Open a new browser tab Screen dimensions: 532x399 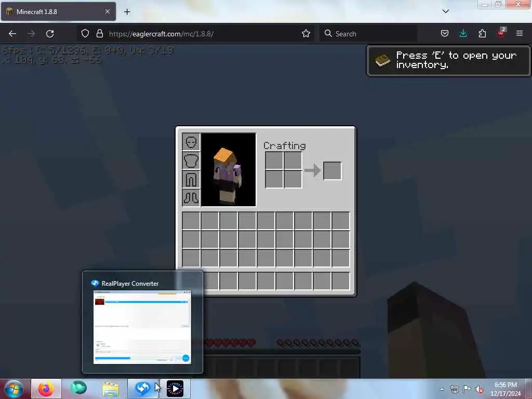click(x=127, y=12)
